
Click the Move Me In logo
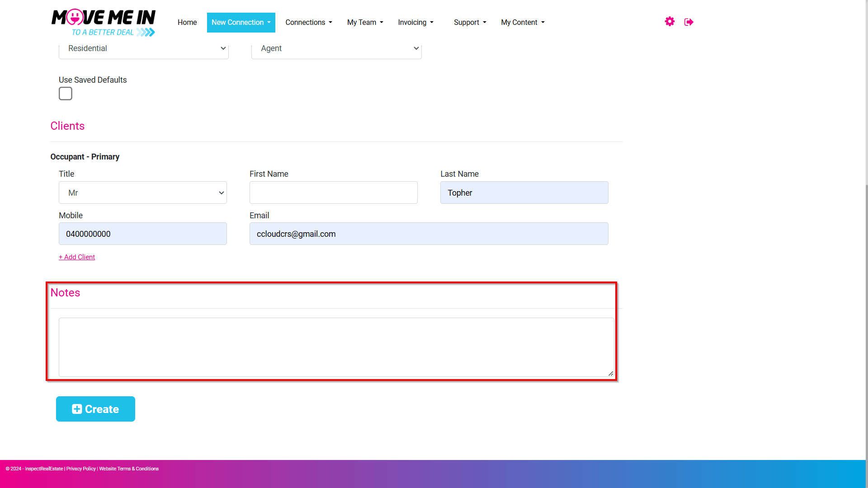tap(104, 23)
